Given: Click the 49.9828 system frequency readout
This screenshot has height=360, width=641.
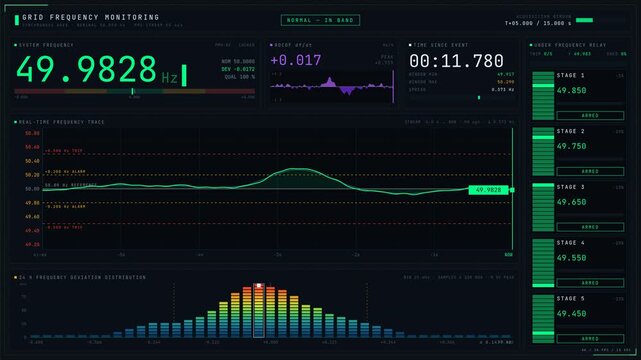Looking at the screenshot, I should [x=86, y=69].
